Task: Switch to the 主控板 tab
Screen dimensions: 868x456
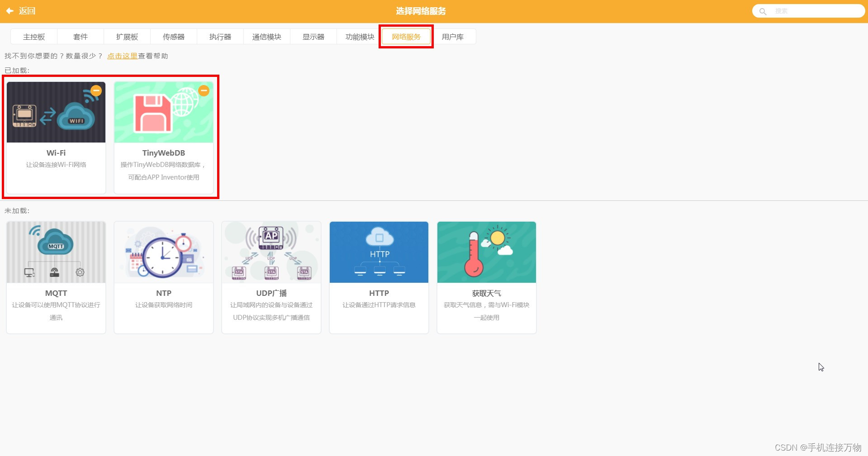Action: pos(33,37)
